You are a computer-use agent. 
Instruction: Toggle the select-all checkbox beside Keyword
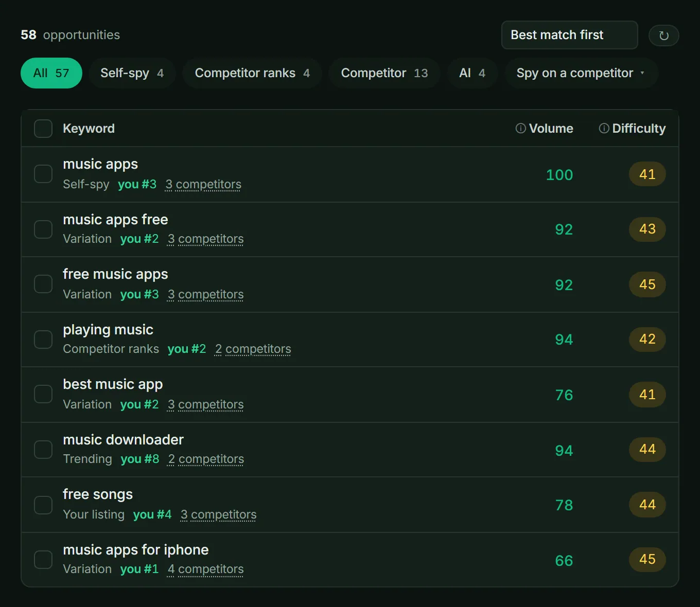pyautogui.click(x=43, y=129)
